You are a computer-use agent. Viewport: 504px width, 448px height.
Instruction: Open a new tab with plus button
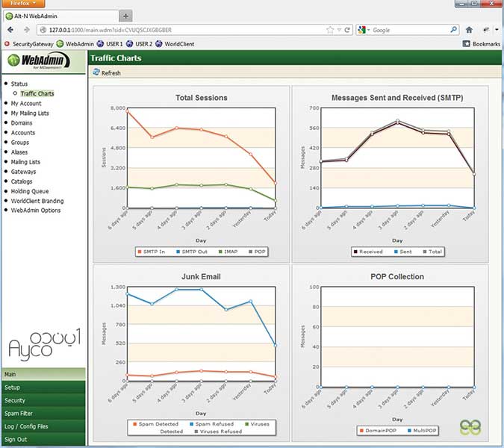125,16
